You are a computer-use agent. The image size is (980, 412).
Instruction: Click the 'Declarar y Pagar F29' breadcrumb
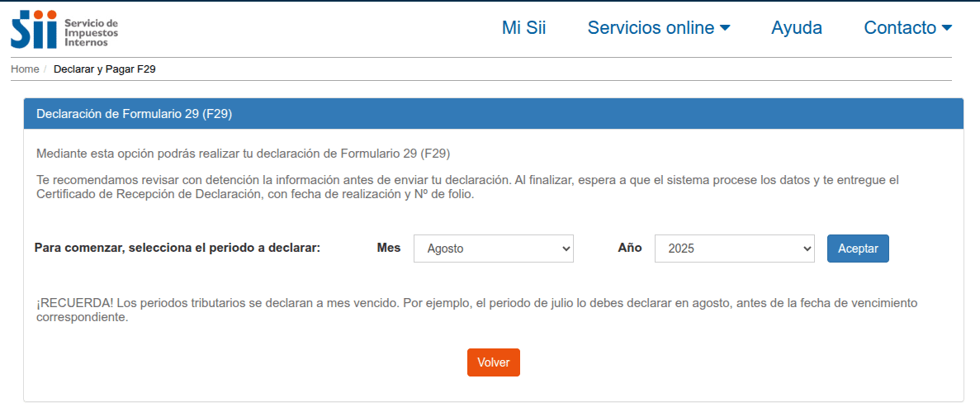coord(105,69)
